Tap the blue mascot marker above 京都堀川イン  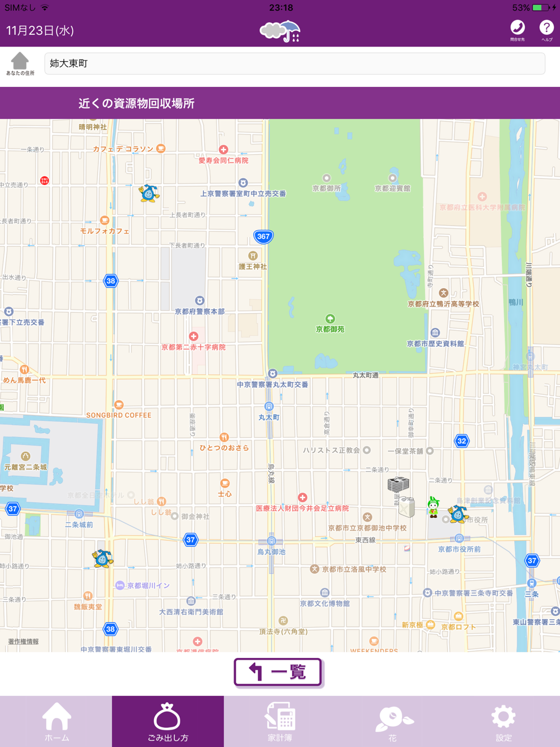pos(102,558)
